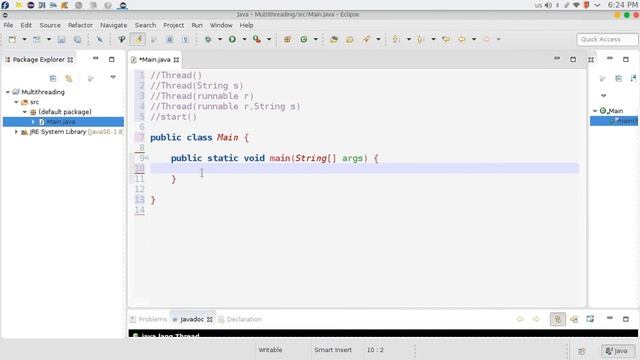This screenshot has height=360, width=640.
Task: Click the Back navigation arrow in toolbar
Action: point(462,39)
